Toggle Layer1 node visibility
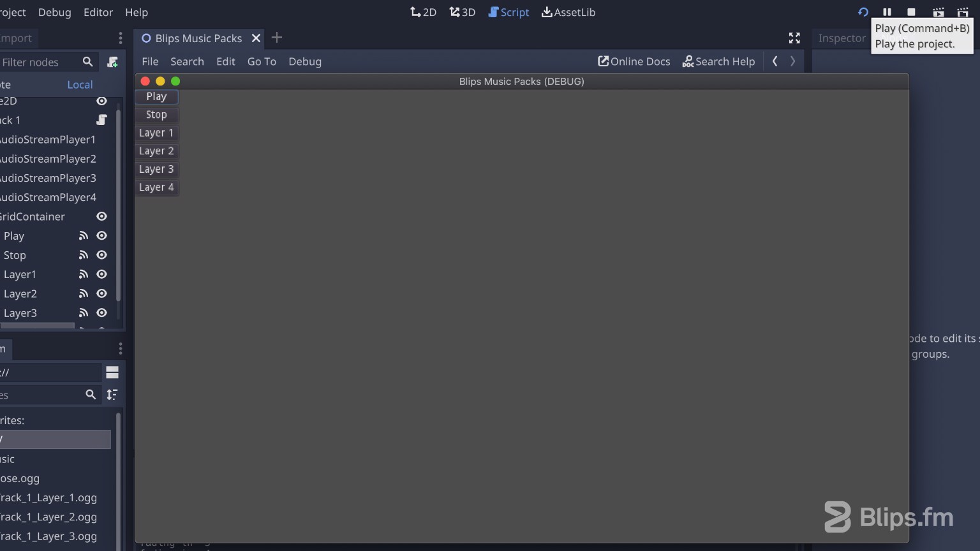The image size is (980, 551). coord(101,274)
